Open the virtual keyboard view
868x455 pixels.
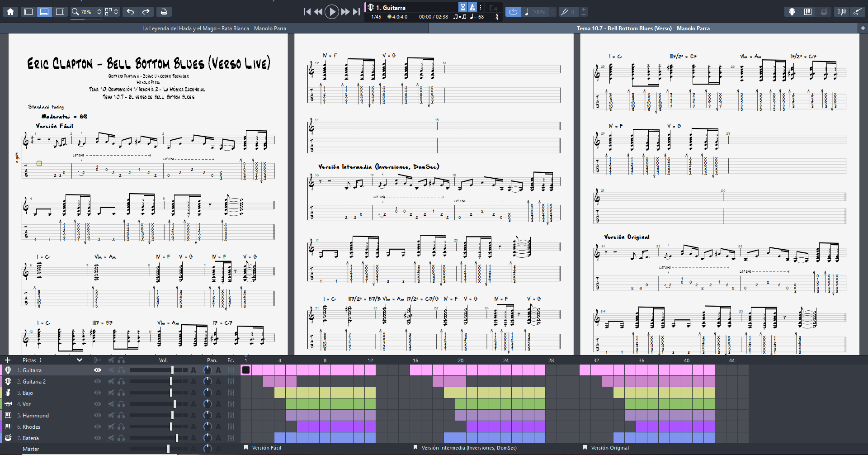click(x=808, y=12)
